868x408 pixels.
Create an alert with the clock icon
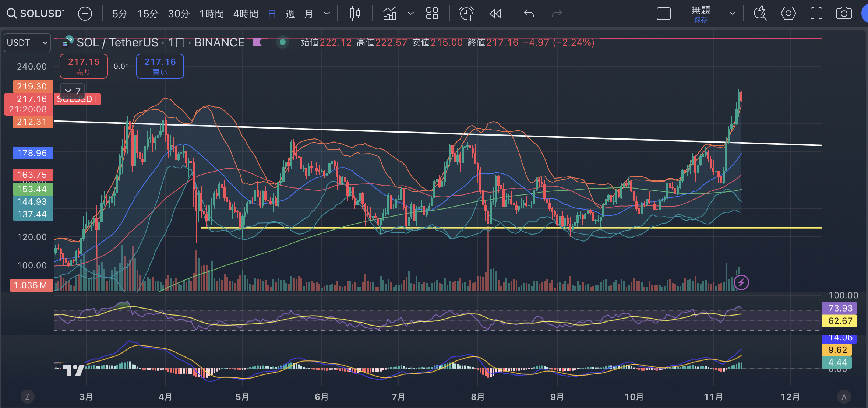coord(467,14)
